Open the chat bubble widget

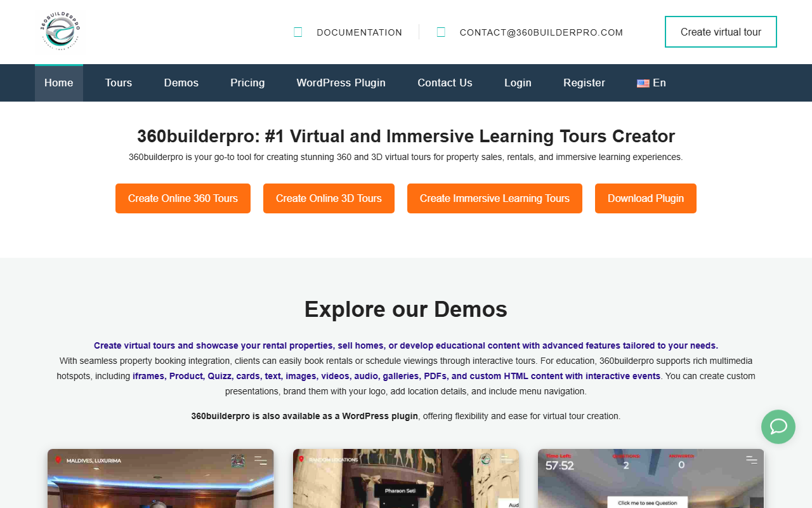pos(778,427)
